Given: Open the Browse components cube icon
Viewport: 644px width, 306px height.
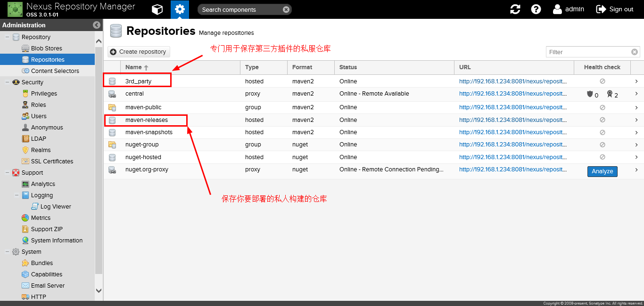Looking at the screenshot, I should [x=157, y=9].
